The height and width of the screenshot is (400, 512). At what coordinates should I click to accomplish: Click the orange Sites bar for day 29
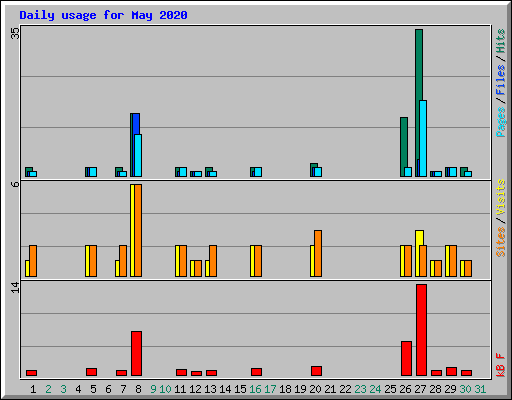coord(453,261)
